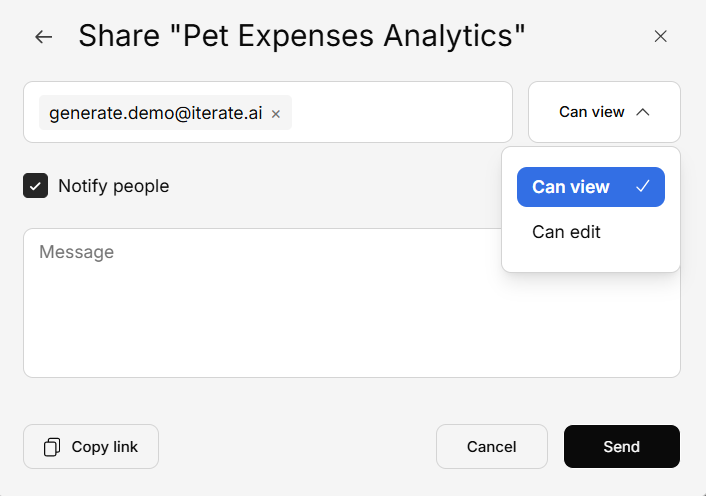Click the Message placeholder text
Viewport: 706px width, 496px height.
(77, 252)
